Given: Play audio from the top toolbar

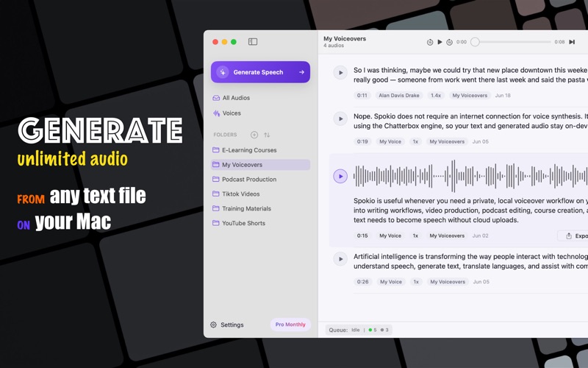Looking at the screenshot, I should point(440,42).
